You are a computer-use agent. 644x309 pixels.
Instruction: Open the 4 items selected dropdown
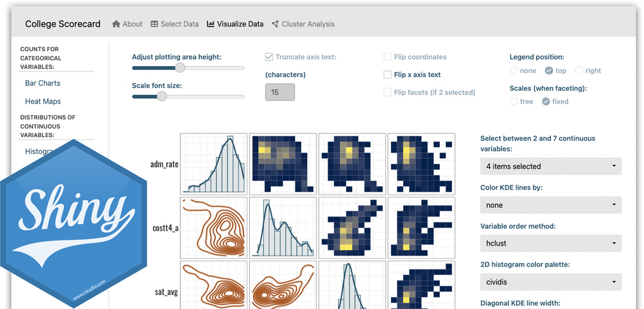coord(551,166)
